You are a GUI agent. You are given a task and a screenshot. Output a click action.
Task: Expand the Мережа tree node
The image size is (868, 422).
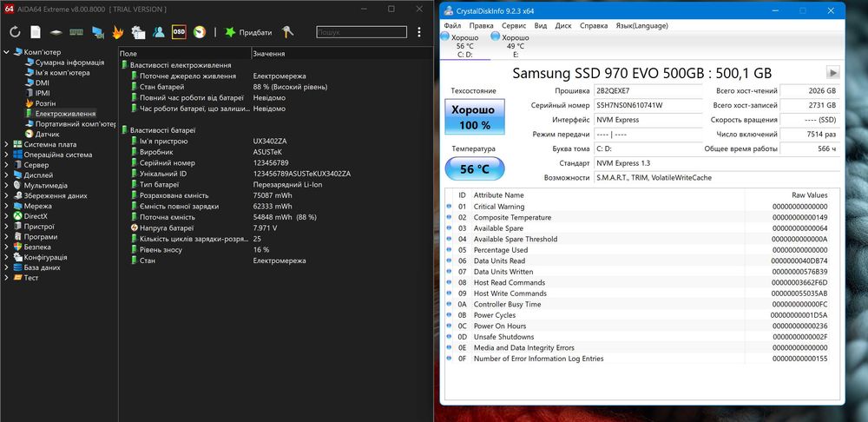point(6,206)
